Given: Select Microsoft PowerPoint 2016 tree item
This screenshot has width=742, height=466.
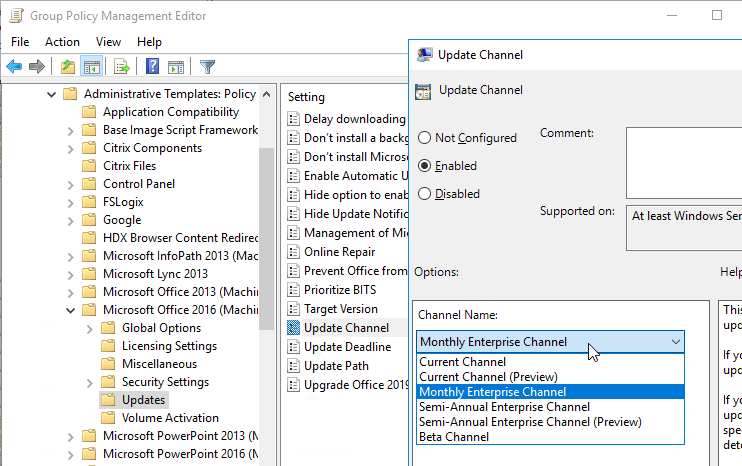Looking at the screenshot, I should 180,454.
